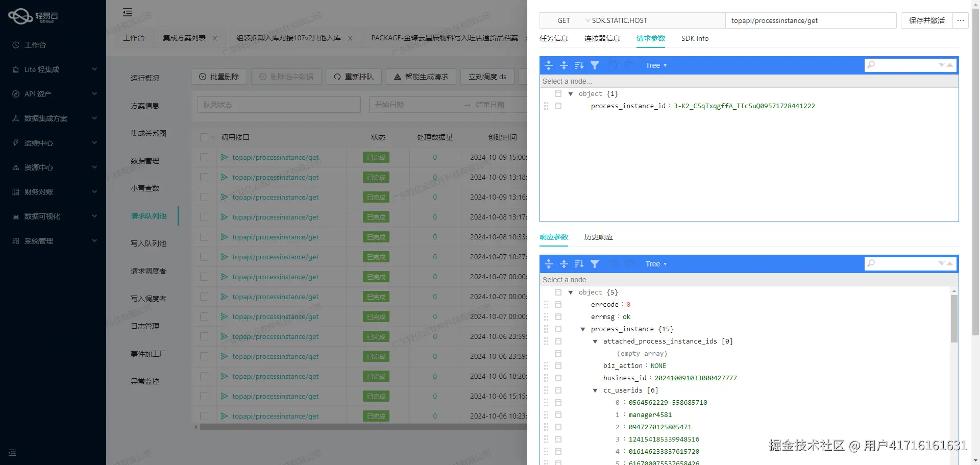Click the response panel vertical scrollbar

pos(954,318)
